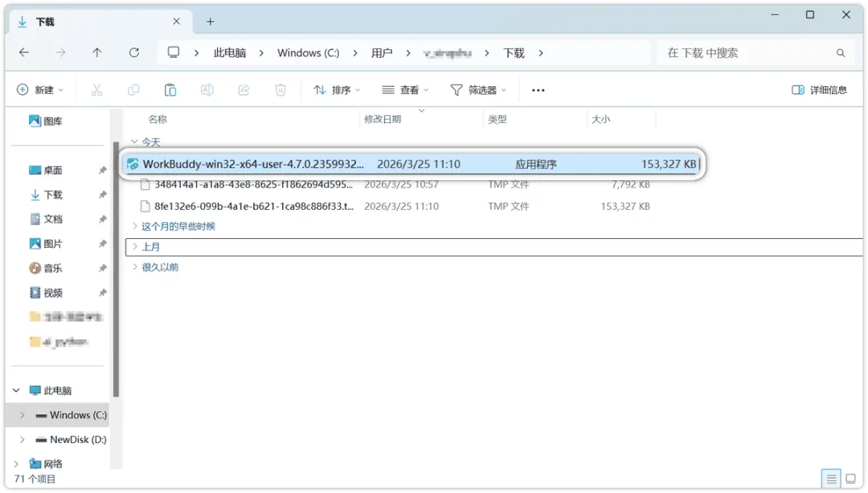Open 桌面 in the sidebar
Screen dimensions: 868x493
(x=45, y=170)
